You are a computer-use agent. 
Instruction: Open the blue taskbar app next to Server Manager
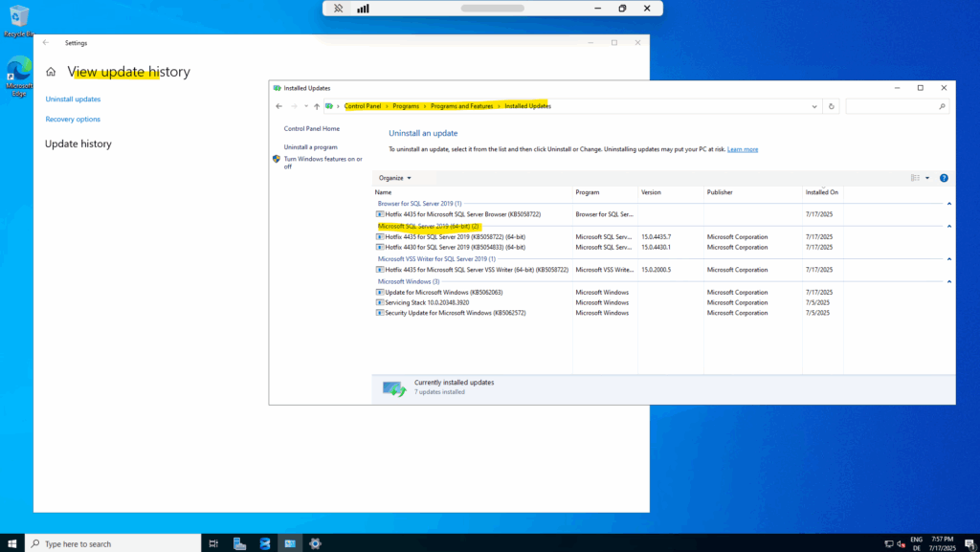(265, 543)
